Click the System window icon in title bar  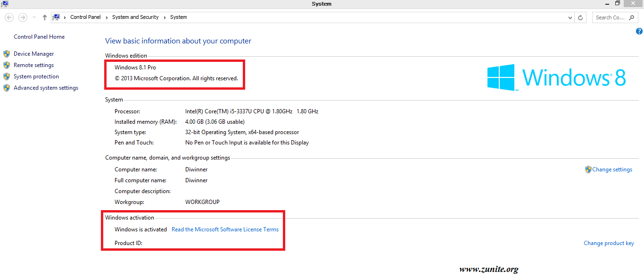click(4, 4)
